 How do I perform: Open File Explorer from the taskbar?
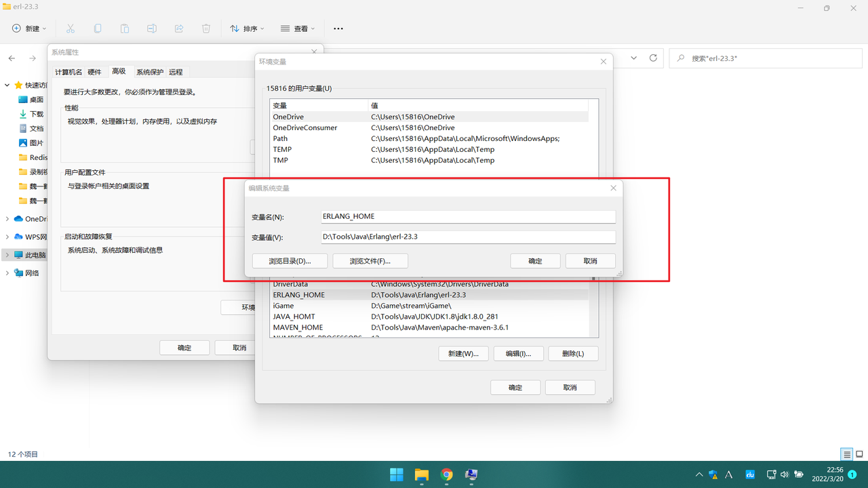pos(422,474)
